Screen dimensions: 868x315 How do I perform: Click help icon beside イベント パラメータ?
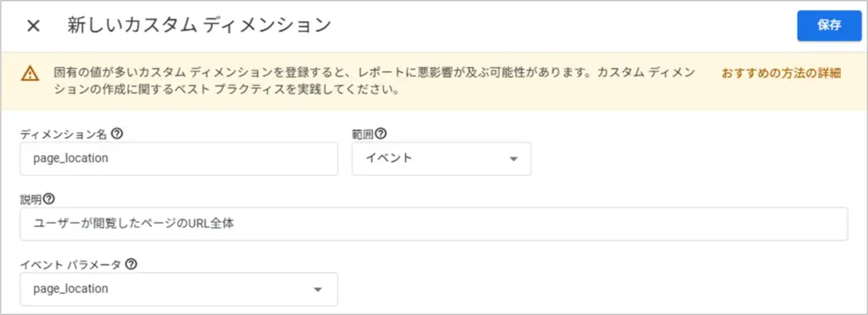pos(131,264)
